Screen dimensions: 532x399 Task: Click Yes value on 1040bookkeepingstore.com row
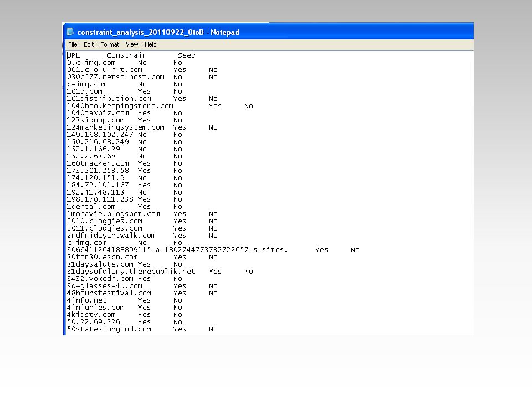[x=215, y=106]
